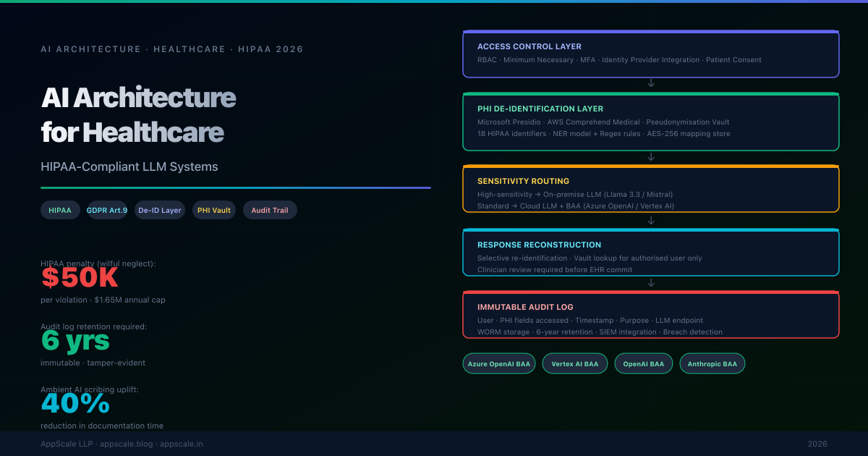This screenshot has height=456, width=868.
Task: Open the Immutable Audit Log card
Action: tap(651, 315)
